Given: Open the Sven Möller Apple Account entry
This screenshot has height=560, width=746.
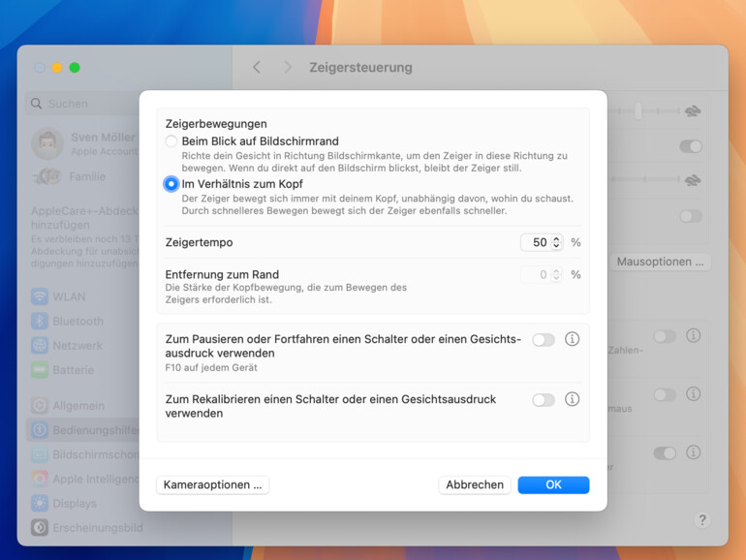Looking at the screenshot, I should click(84, 143).
